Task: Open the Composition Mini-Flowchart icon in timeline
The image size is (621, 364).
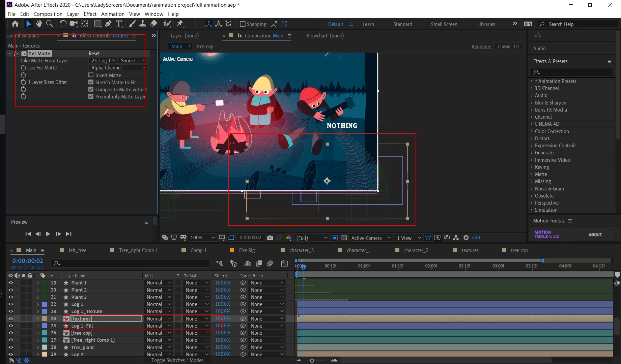Action: (219, 264)
